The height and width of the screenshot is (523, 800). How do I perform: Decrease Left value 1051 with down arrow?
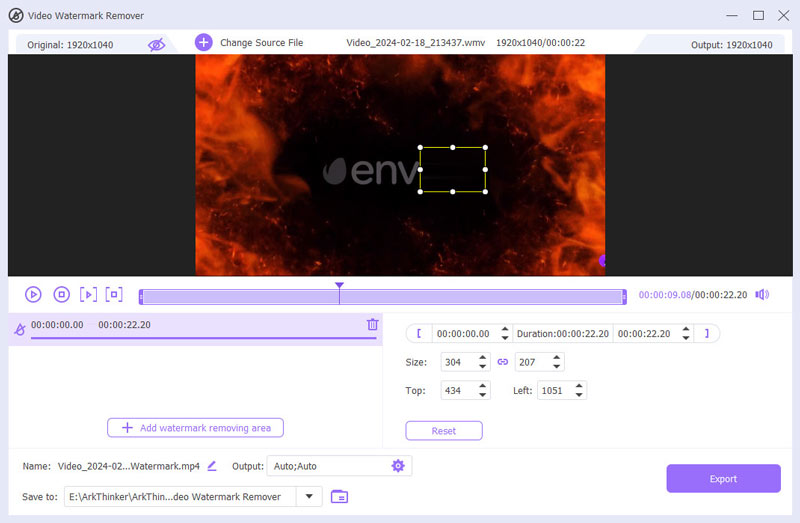click(579, 395)
